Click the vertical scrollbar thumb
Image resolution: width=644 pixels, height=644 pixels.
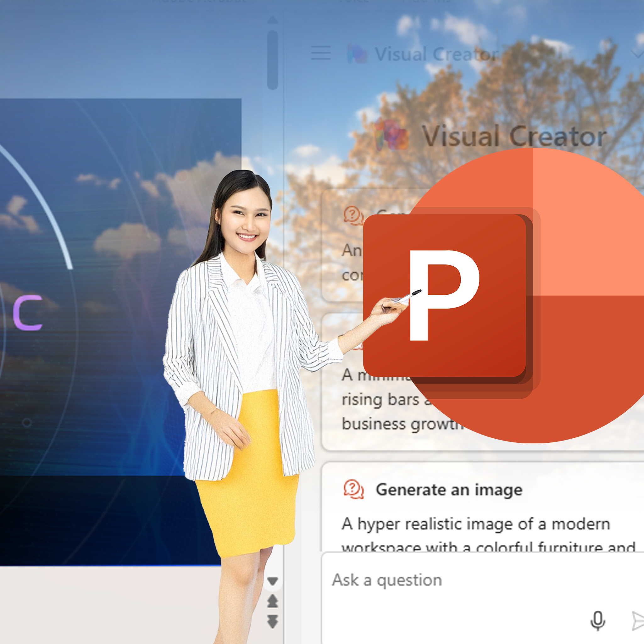(x=273, y=60)
